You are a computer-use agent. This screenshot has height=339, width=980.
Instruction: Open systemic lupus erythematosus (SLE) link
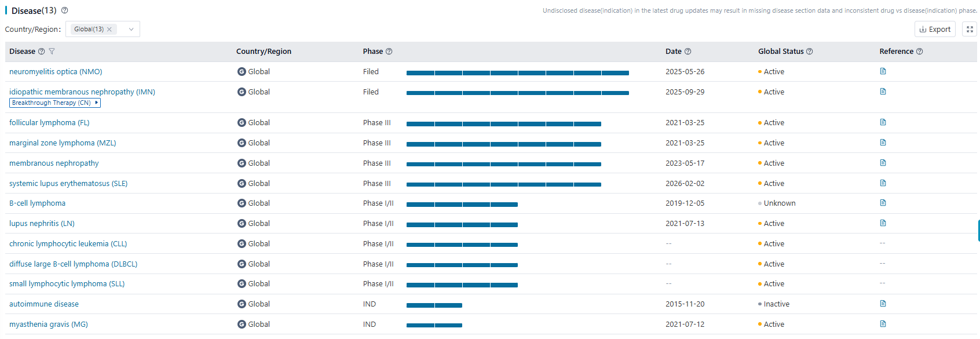click(68, 184)
